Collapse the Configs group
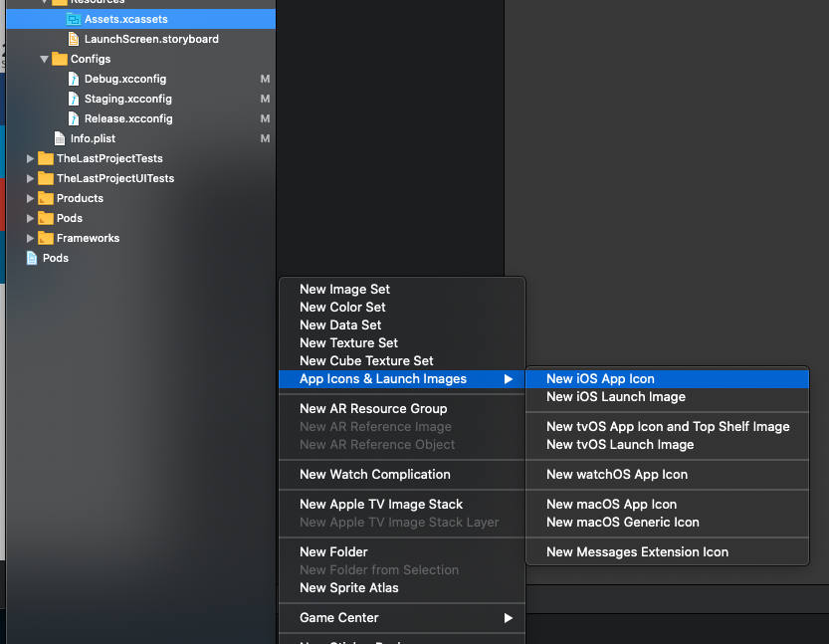The width and height of the screenshot is (829, 644). click(45, 59)
